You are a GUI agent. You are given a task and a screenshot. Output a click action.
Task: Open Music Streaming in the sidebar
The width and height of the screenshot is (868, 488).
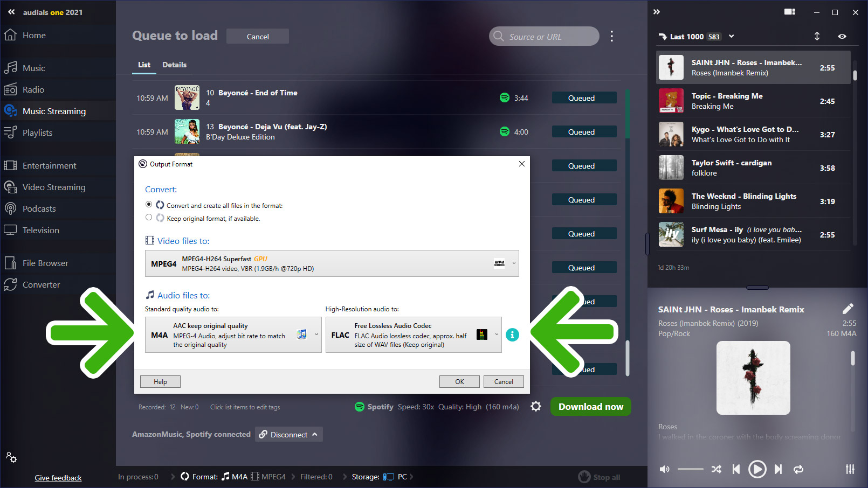click(54, 111)
